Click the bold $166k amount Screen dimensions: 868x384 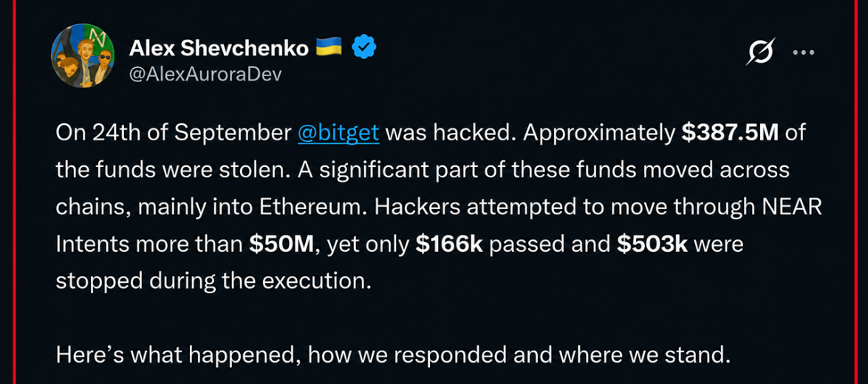(449, 244)
